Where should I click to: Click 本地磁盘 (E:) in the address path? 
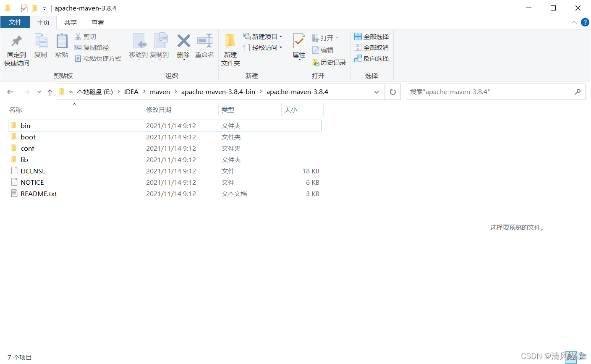pos(94,92)
